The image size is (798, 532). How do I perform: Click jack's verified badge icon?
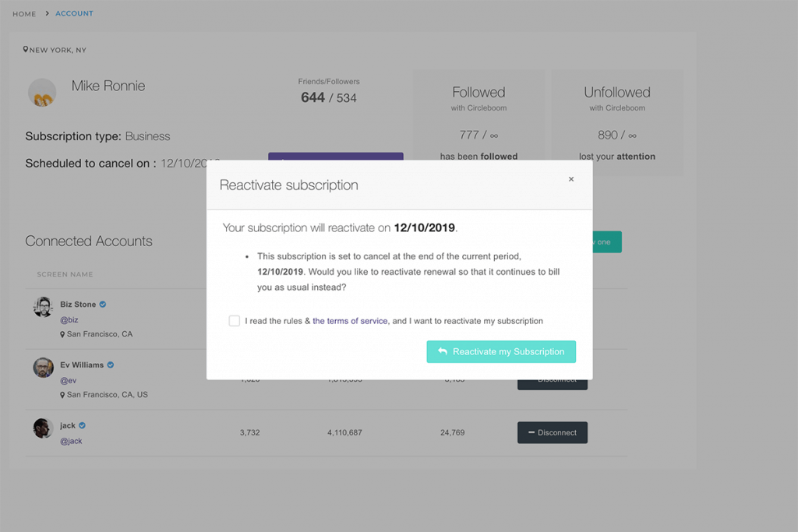(82, 425)
